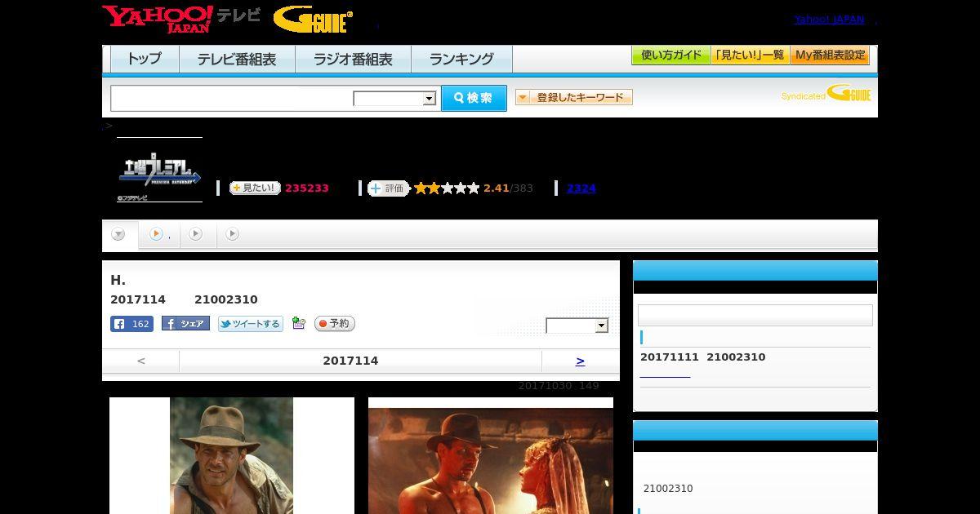Select the orange play arrow tab
This screenshot has width=980, height=514.
(159, 234)
